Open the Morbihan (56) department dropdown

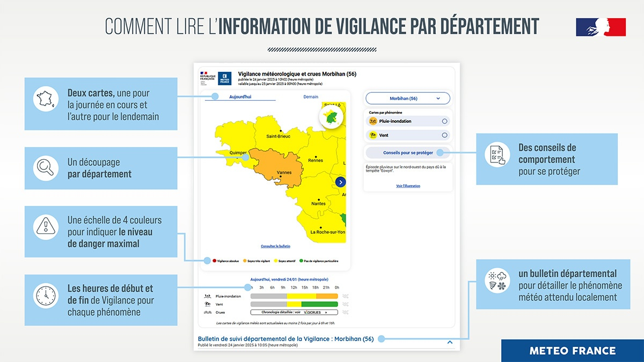pos(408,98)
